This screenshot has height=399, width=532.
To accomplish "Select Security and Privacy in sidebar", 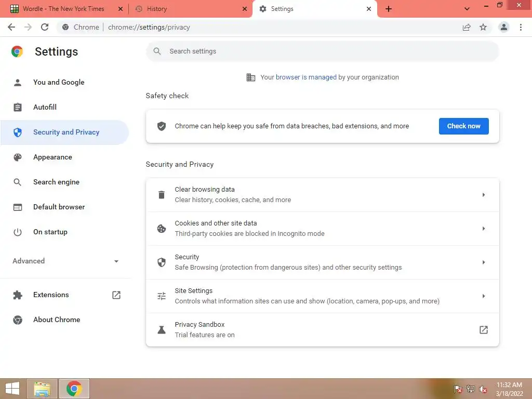I will (64, 132).
